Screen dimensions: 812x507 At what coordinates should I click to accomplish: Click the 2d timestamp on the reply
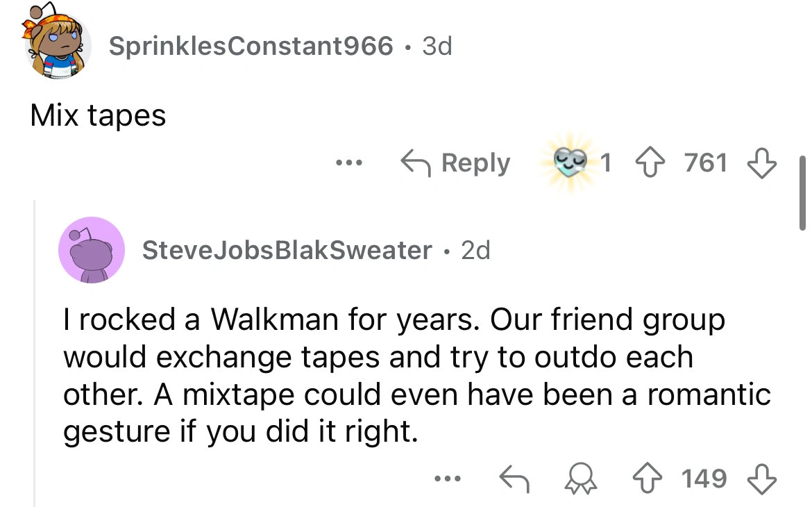[475, 250]
